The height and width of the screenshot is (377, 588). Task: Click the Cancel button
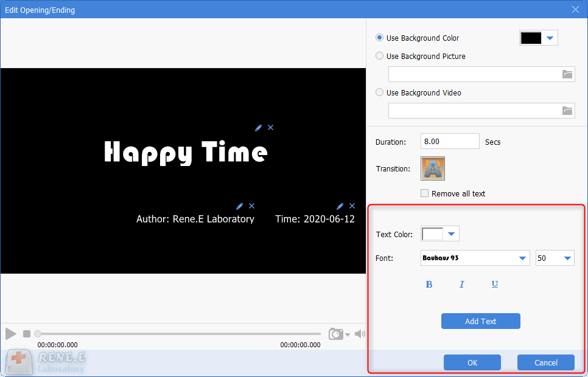pyautogui.click(x=545, y=362)
